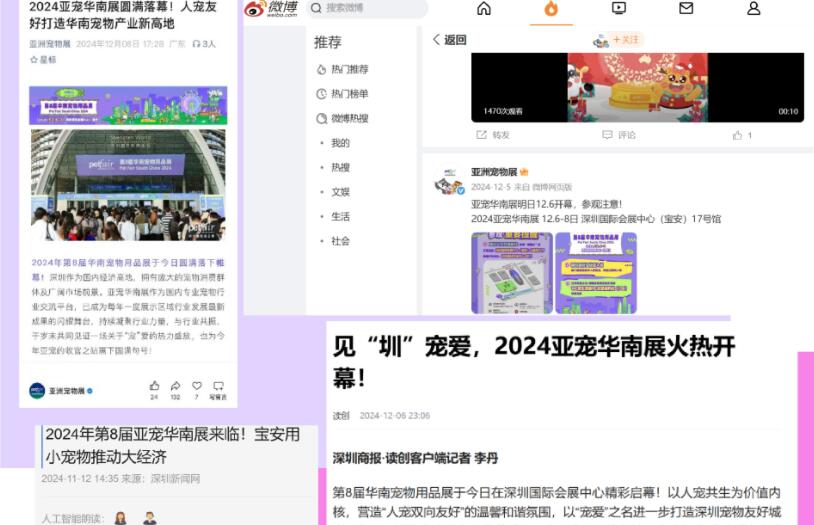Select 热门榜单 in the sidebar
Image resolution: width=814 pixels, height=525 pixels.
[x=342, y=94]
